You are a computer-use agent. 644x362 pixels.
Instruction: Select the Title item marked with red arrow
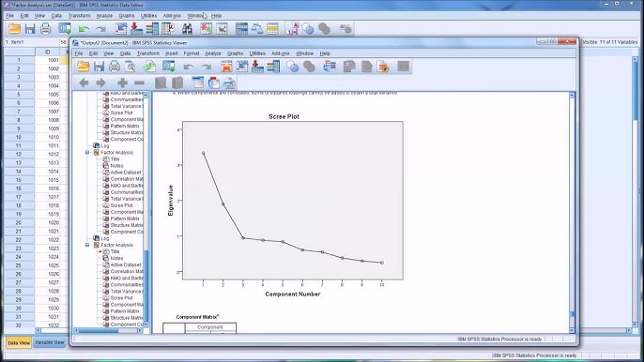(x=115, y=251)
